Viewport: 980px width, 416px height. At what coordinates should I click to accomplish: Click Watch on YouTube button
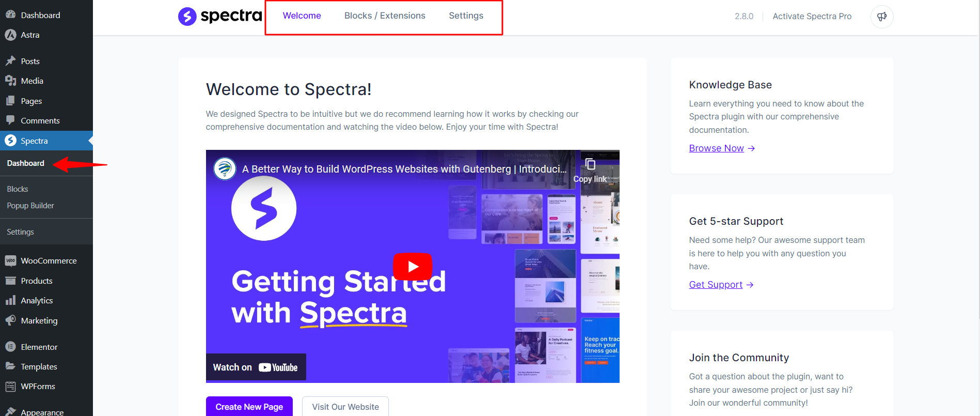[256, 367]
